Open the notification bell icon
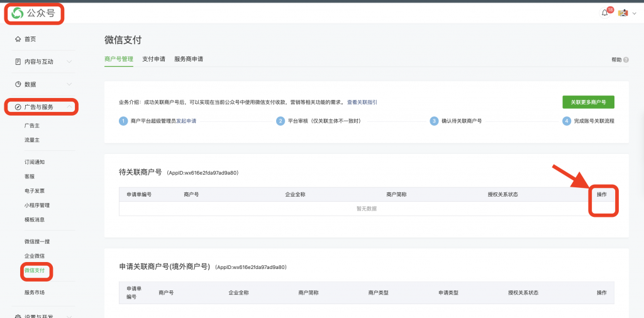Viewport: 644px width, 318px height. [604, 13]
